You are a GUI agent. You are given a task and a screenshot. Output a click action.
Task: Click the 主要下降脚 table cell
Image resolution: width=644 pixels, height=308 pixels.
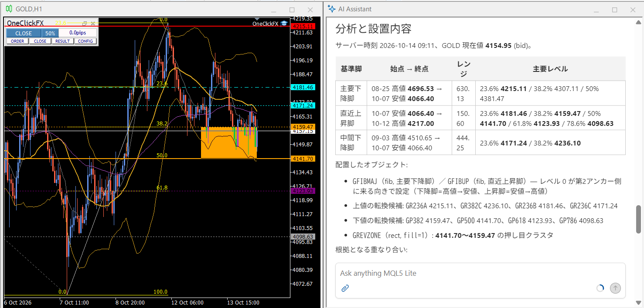pos(351,93)
